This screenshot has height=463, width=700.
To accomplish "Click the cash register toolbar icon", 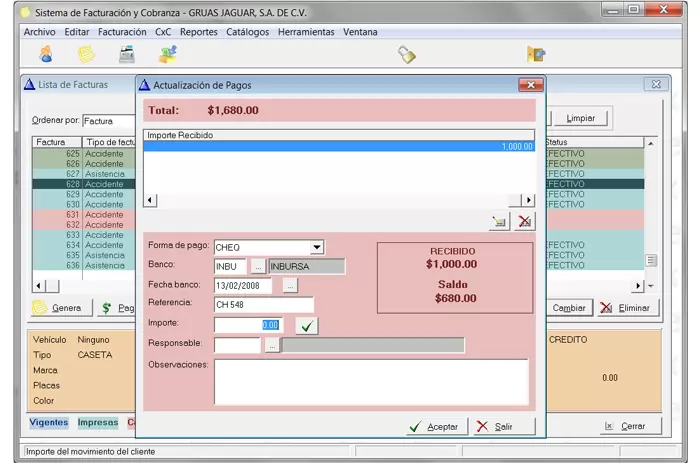I will (127, 54).
